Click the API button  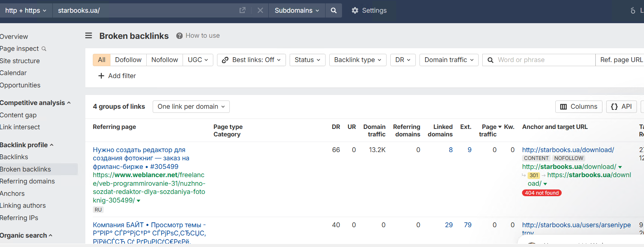[x=621, y=106]
